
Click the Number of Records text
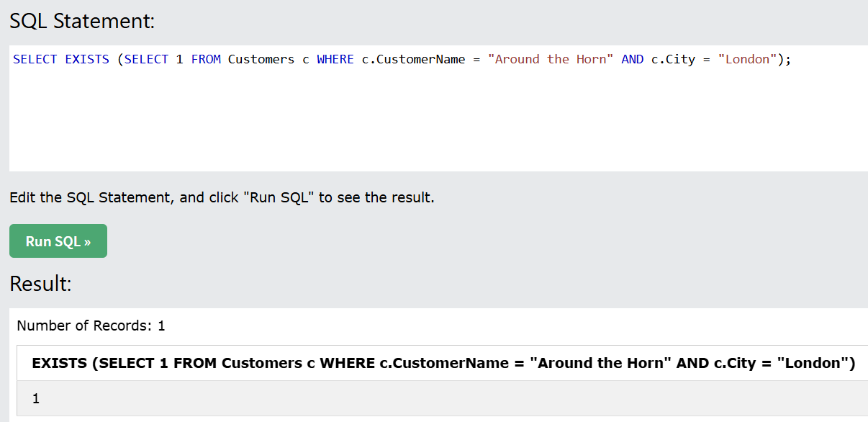(91, 326)
